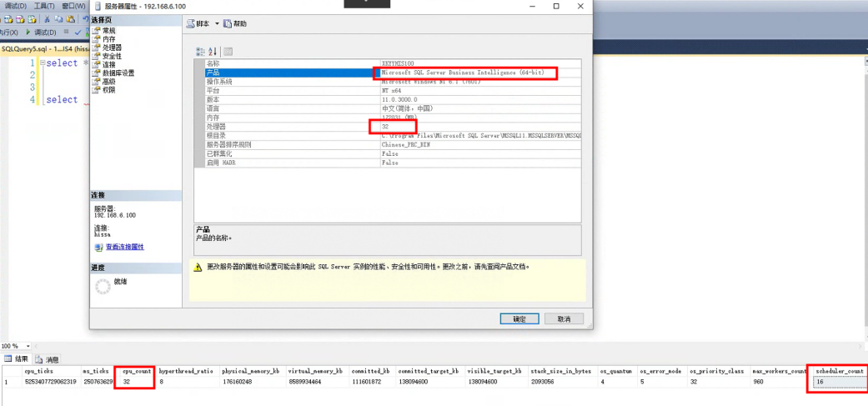868x406 pixels.
Task: Switch to the 消息 messages tab
Action: click(48, 359)
